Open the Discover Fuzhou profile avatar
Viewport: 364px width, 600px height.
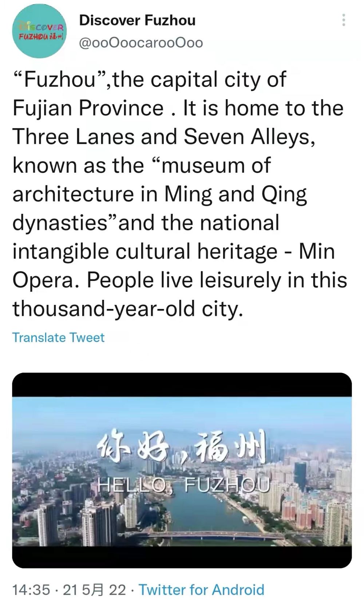[39, 31]
